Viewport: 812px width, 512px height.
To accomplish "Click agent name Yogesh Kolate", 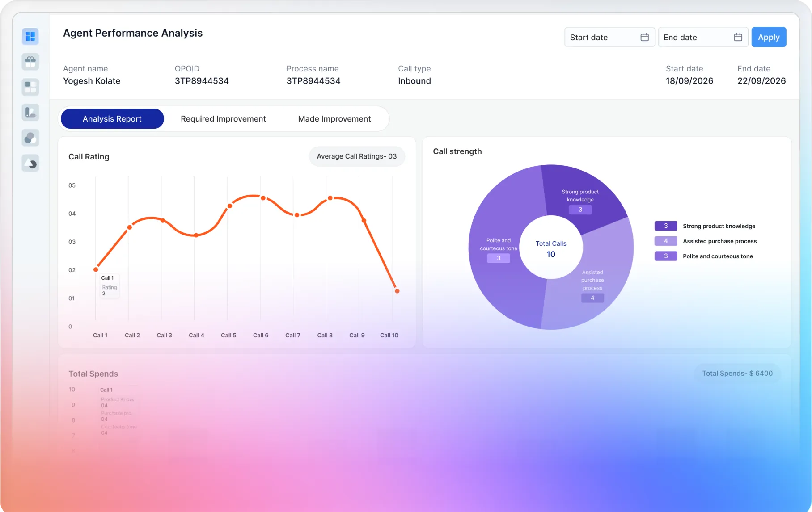I will pyautogui.click(x=92, y=81).
